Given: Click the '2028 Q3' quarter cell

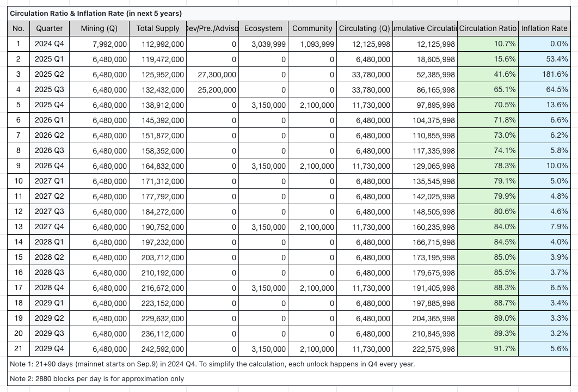Looking at the screenshot, I should pos(50,273).
